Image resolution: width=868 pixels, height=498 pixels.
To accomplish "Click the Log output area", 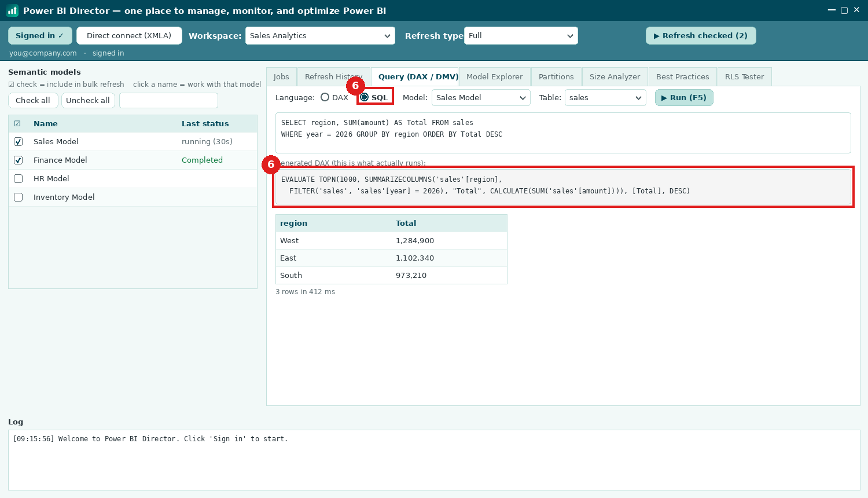I will [x=434, y=460].
